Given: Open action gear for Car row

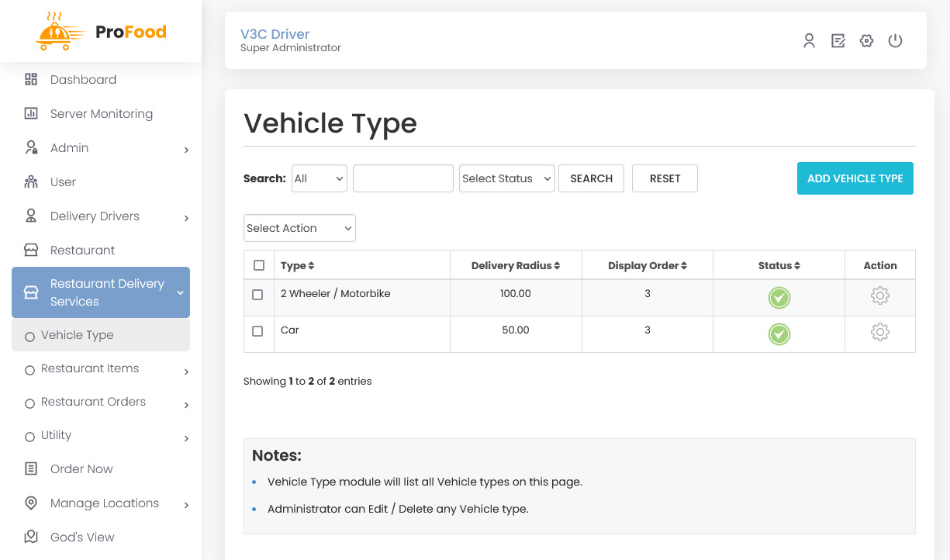Looking at the screenshot, I should click(x=879, y=332).
